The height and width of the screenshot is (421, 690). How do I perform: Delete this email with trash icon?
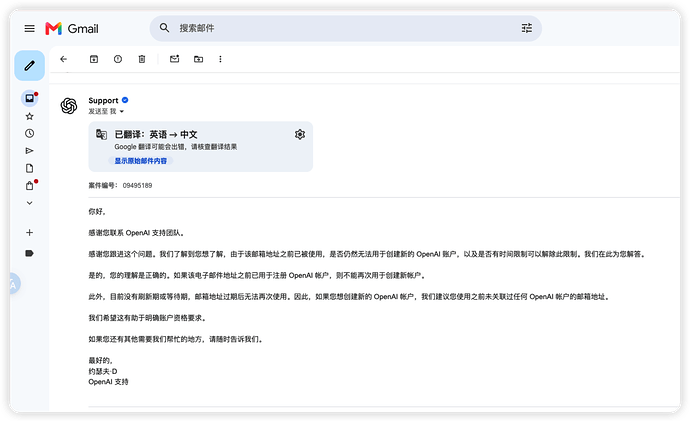pos(142,59)
